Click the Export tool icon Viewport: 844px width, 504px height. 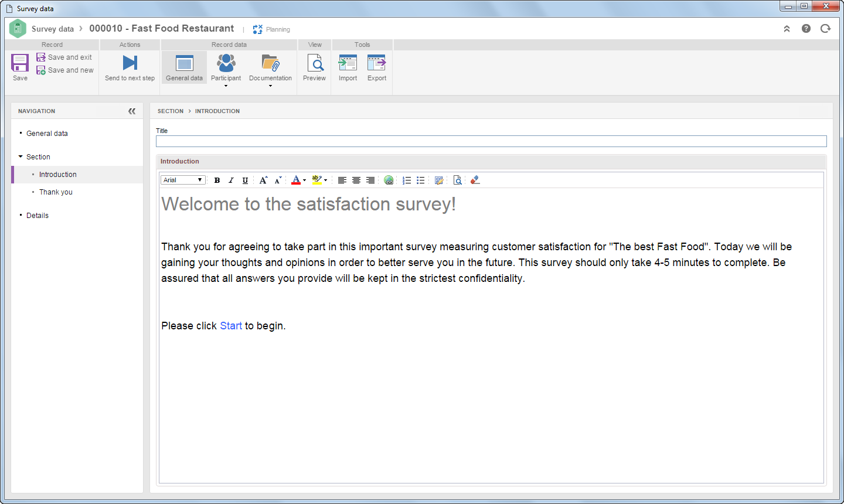tap(376, 63)
